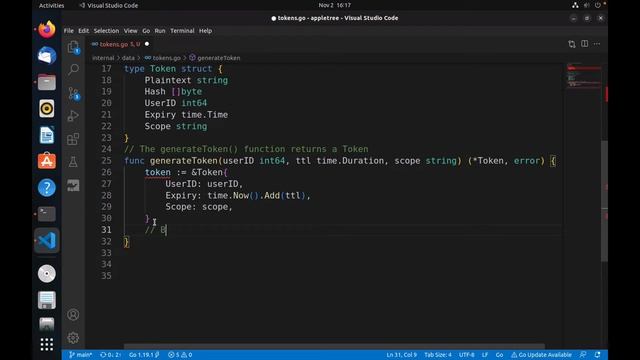Select the tokens.go editor tab
This screenshot has width=640, height=360.
[120, 44]
